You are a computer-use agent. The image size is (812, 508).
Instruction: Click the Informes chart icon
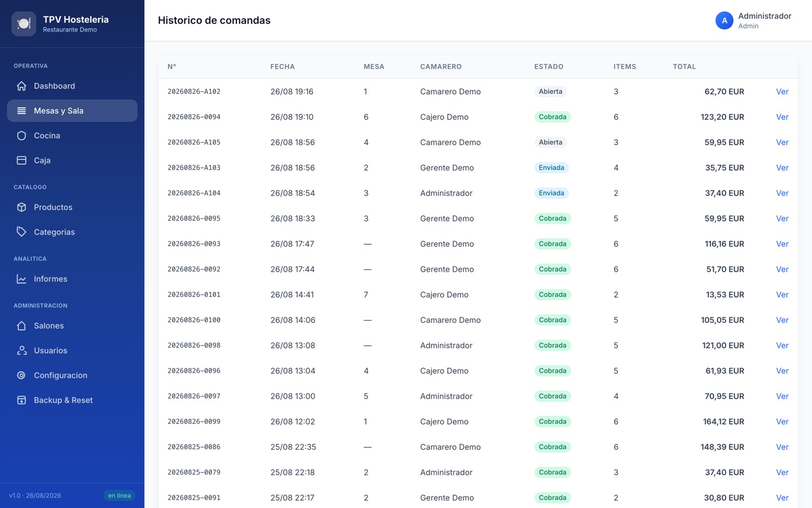21,279
